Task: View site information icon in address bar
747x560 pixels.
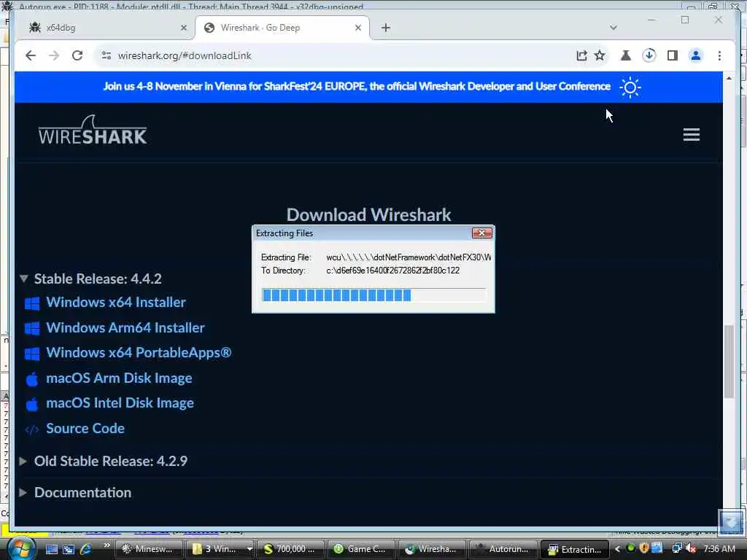Action: (x=107, y=55)
